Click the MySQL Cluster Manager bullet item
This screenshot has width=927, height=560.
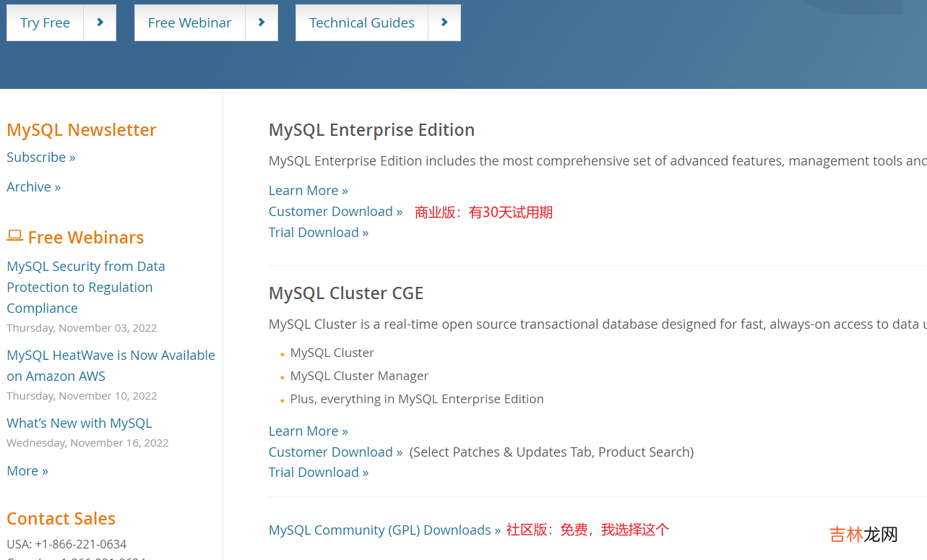tap(359, 376)
